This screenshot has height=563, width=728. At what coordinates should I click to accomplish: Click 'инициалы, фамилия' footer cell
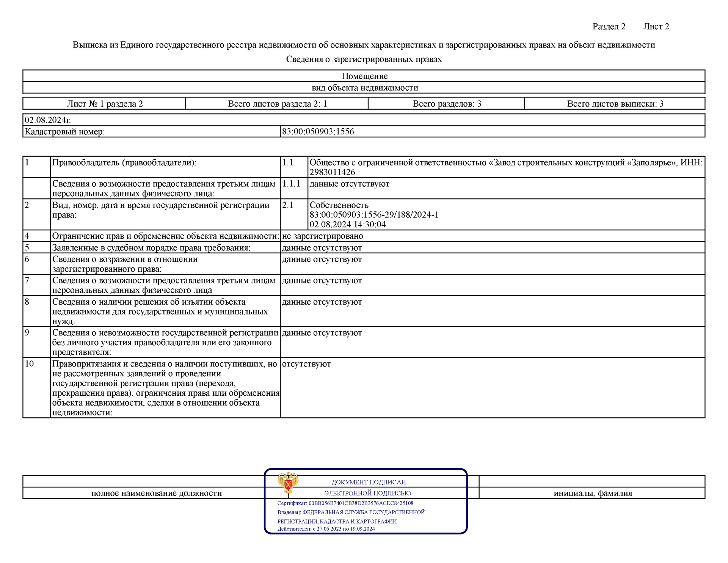tap(593, 493)
